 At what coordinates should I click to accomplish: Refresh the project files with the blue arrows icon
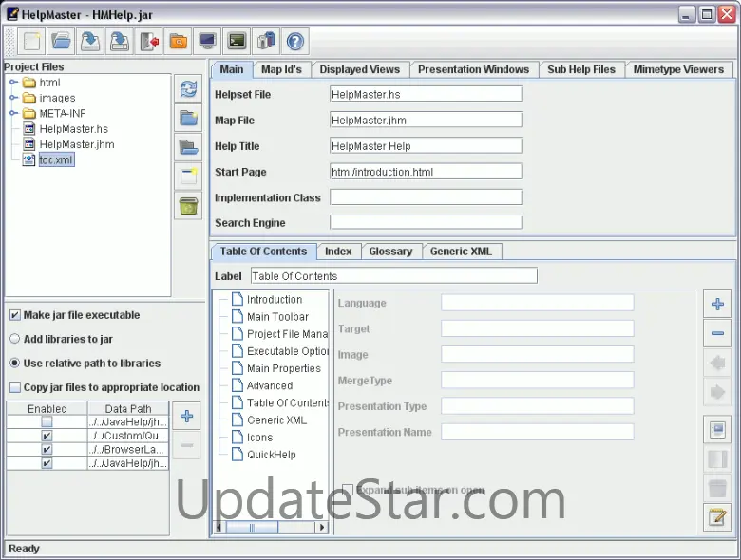coord(188,89)
